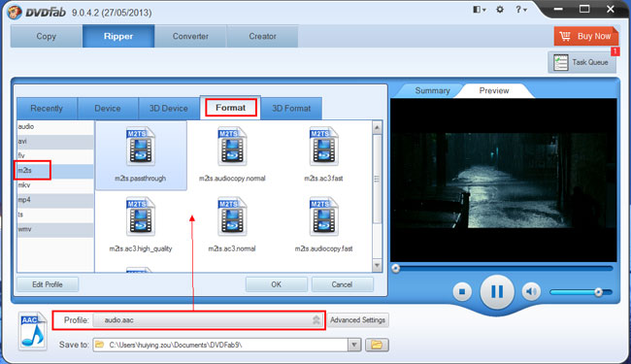Open the Device profiles tab
The image size is (631, 364).
[108, 108]
